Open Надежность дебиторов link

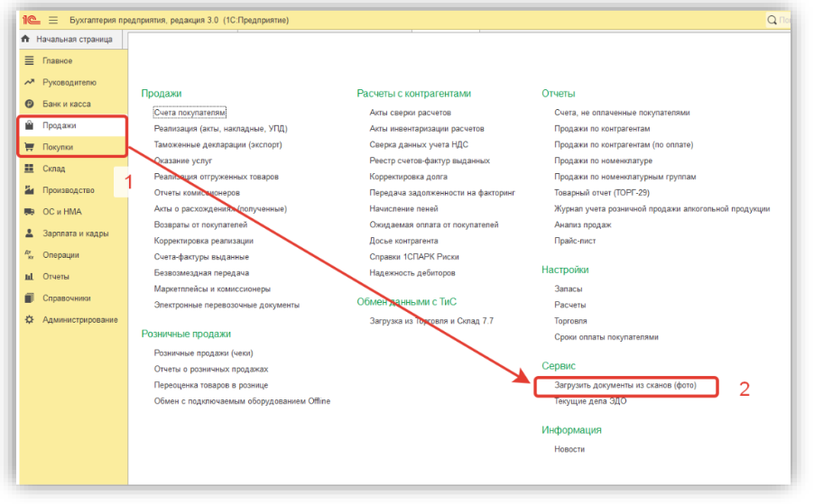(412, 273)
